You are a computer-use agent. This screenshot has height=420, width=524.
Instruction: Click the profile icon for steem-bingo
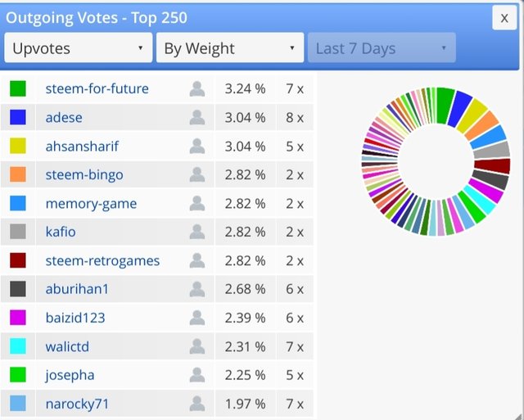pyautogui.click(x=196, y=175)
